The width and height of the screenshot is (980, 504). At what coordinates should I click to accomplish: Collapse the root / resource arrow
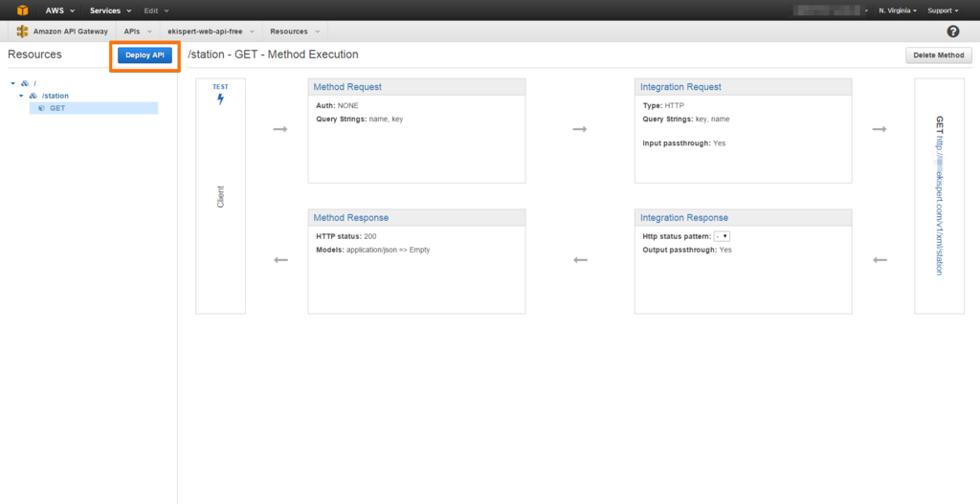point(13,83)
